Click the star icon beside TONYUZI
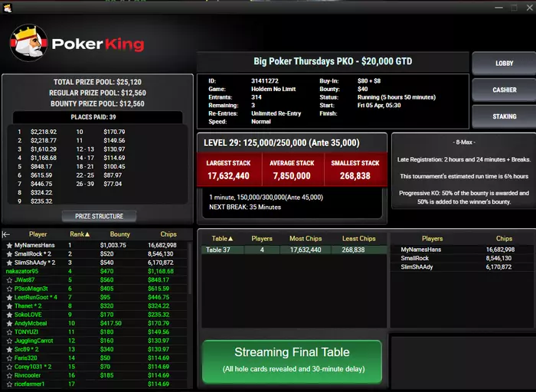This screenshot has height=392, width=536. [x=9, y=332]
